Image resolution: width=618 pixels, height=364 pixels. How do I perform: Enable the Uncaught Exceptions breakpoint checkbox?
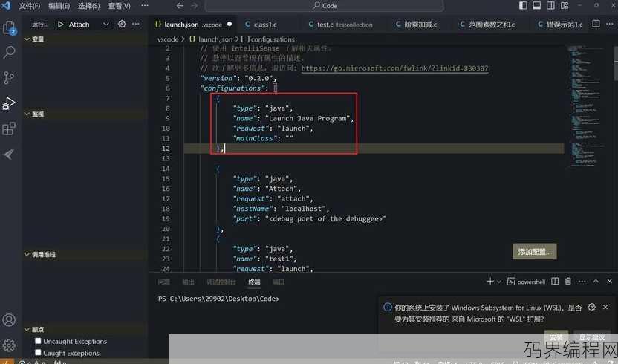(38, 341)
